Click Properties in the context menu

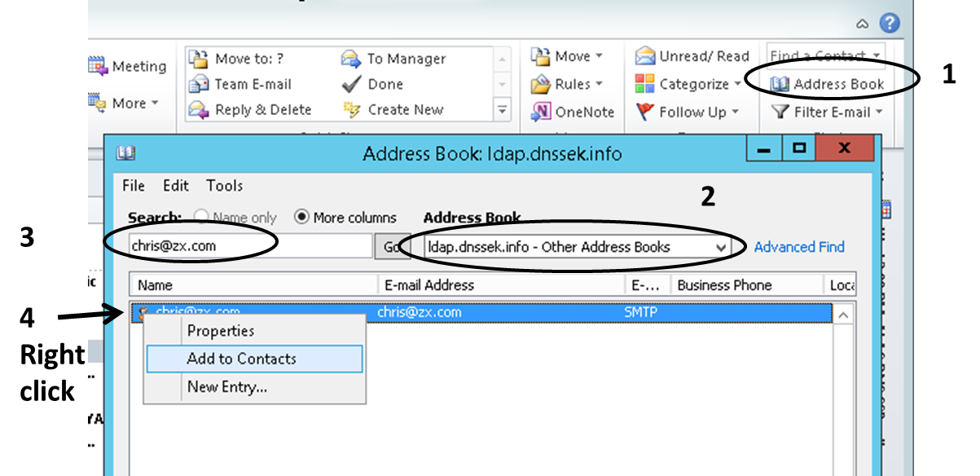pos(221,331)
